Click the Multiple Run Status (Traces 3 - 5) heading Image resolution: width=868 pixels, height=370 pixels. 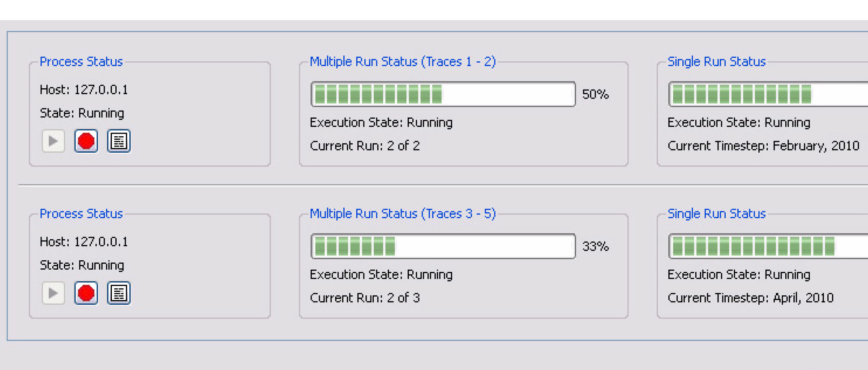(402, 214)
